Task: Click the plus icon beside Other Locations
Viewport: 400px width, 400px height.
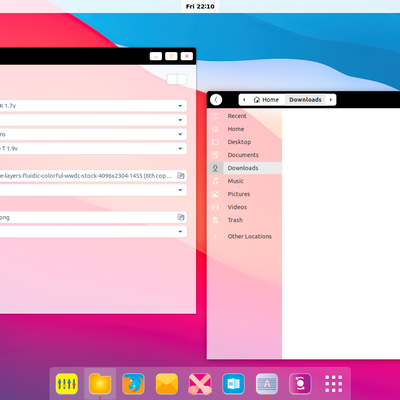Action: pos(215,236)
